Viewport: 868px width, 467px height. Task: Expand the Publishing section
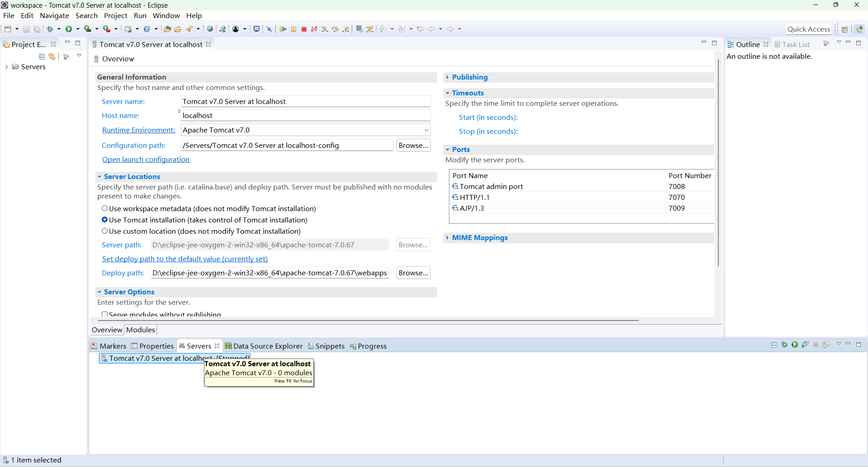coord(448,77)
